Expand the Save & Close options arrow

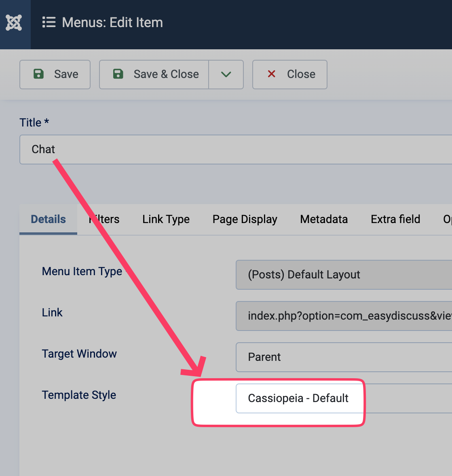[226, 74]
